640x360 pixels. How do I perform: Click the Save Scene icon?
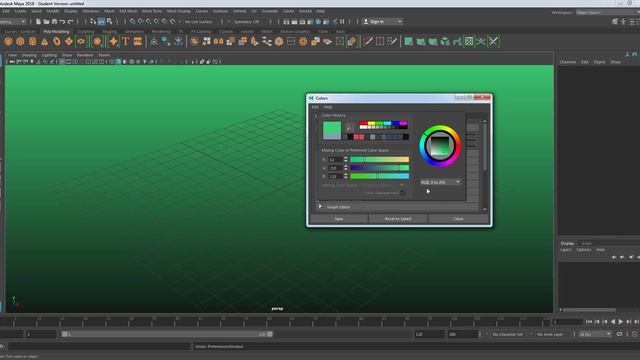(x=54, y=21)
